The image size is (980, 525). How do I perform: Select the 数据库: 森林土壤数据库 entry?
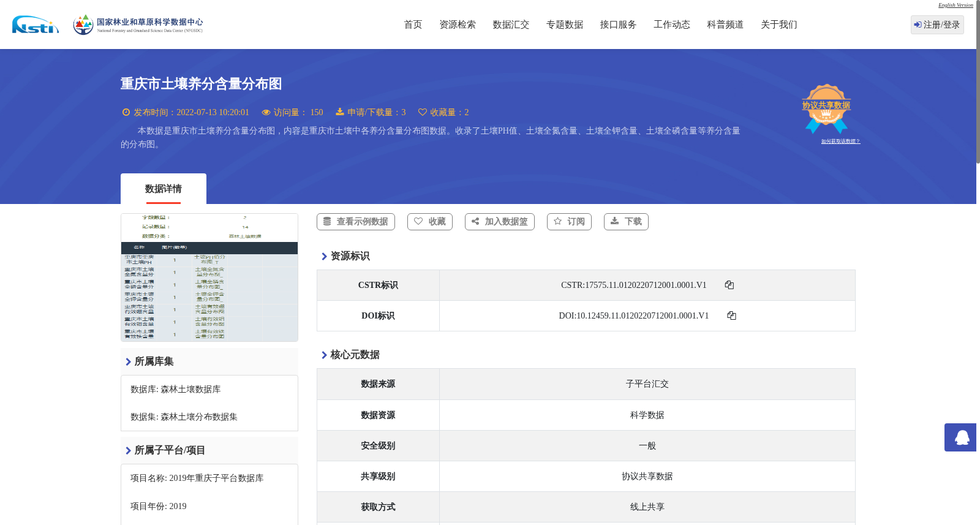[x=176, y=390]
